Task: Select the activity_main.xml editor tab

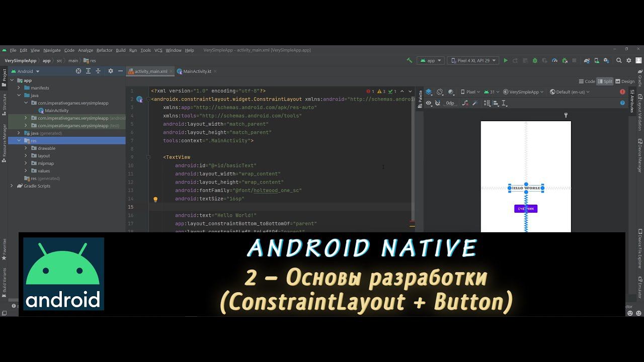Action: point(149,71)
